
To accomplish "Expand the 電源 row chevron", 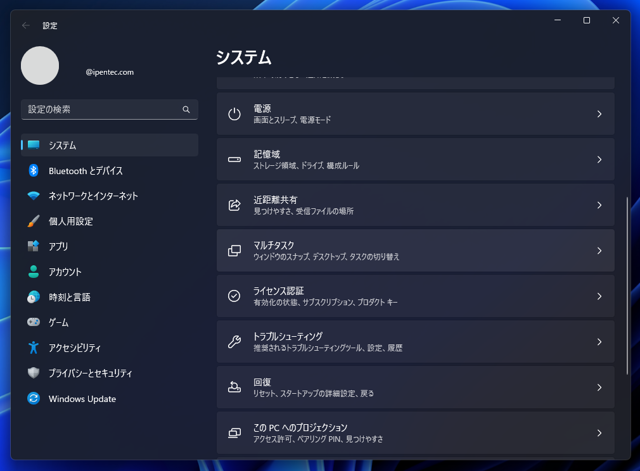I will [x=599, y=114].
